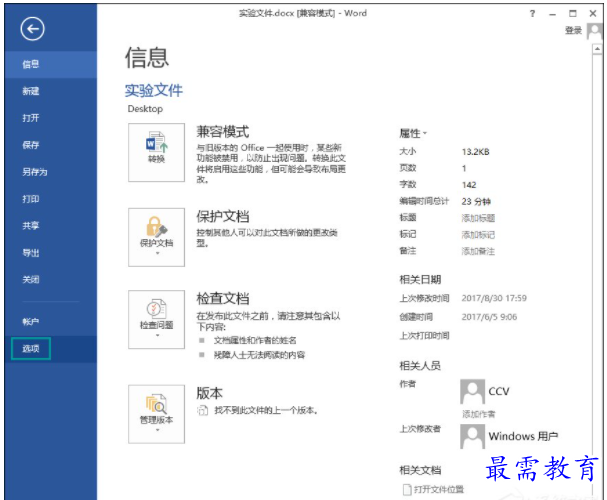Click the Desktop location text
607x500 pixels.
pyautogui.click(x=145, y=109)
